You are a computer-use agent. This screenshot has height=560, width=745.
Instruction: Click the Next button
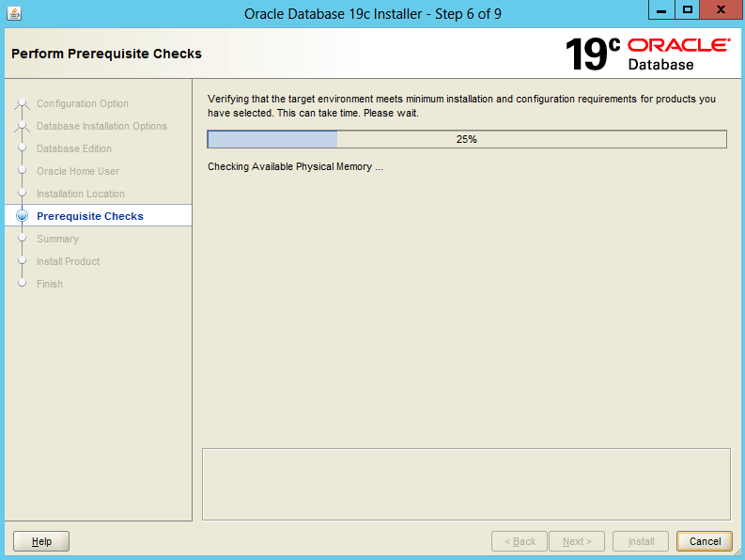click(577, 541)
